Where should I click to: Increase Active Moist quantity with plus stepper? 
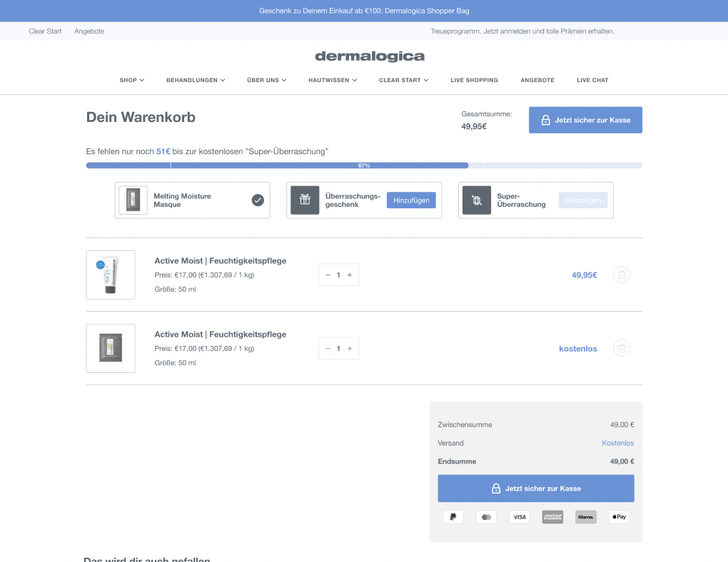click(x=349, y=275)
